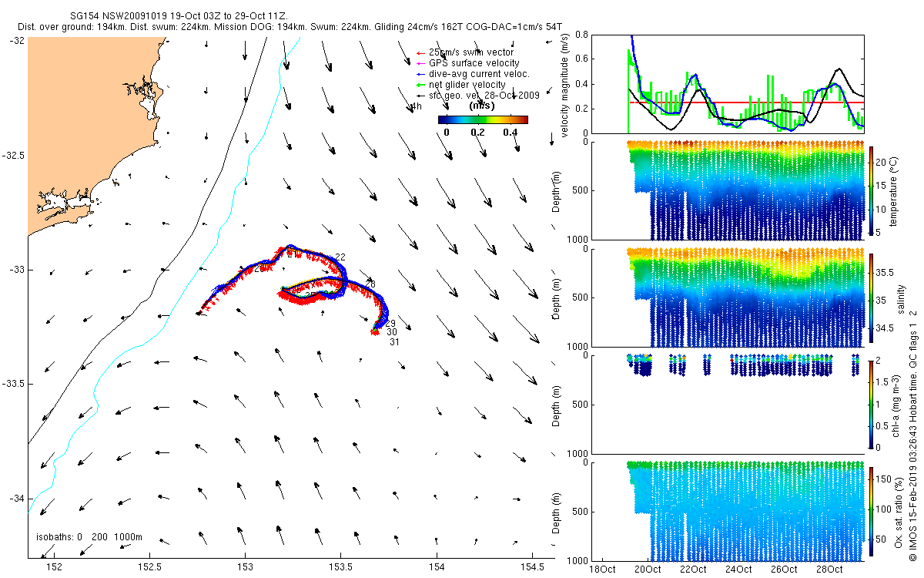Click day label '31' on glider track
This screenshot has width=924, height=578.
tap(395, 341)
